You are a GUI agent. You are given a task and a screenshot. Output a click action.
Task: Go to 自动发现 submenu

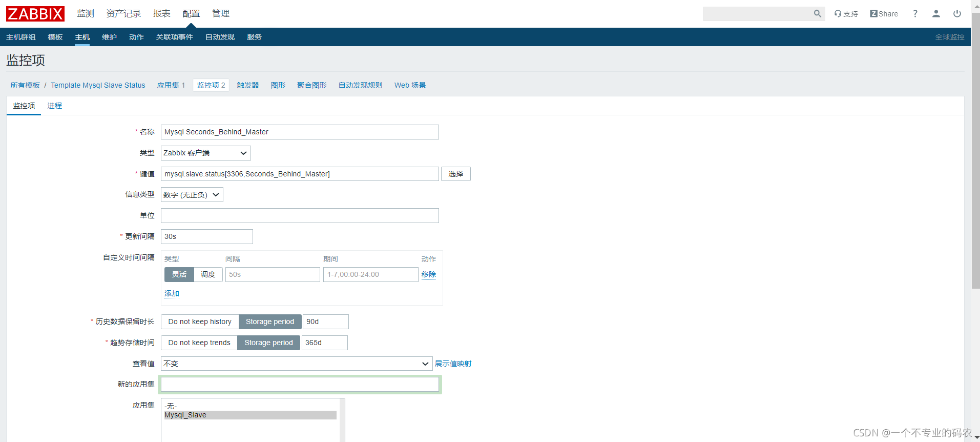[220, 37]
